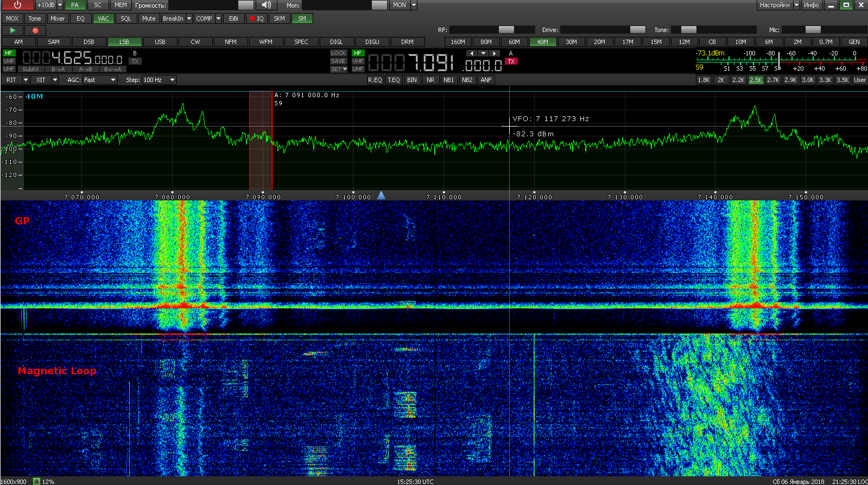Toggle the BIN binaural button

[412, 80]
